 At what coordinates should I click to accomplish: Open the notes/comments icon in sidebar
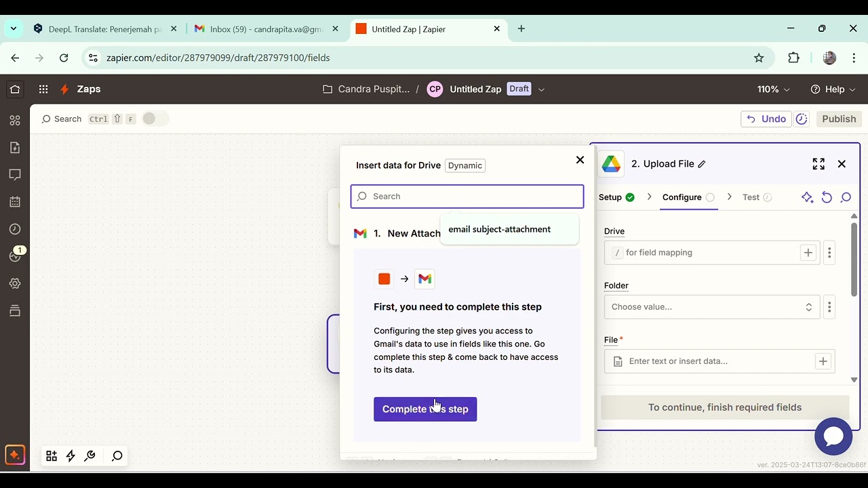pyautogui.click(x=15, y=175)
